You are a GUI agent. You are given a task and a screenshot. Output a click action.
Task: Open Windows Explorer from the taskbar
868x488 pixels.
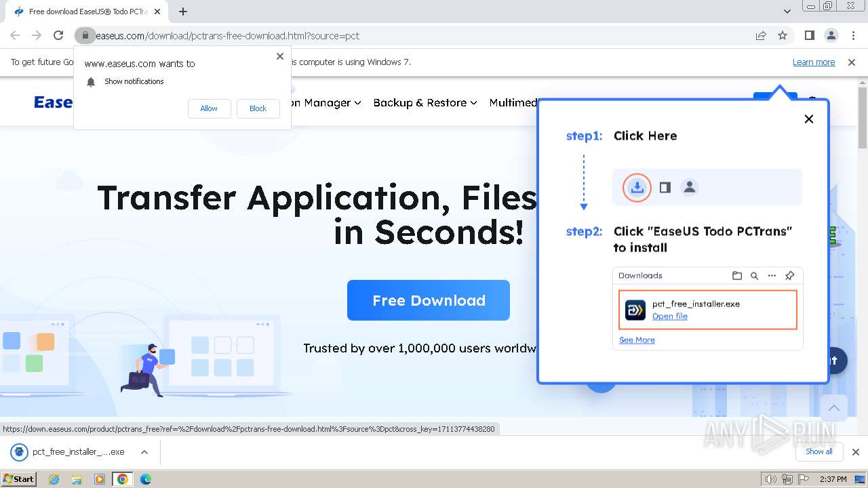coord(77,479)
